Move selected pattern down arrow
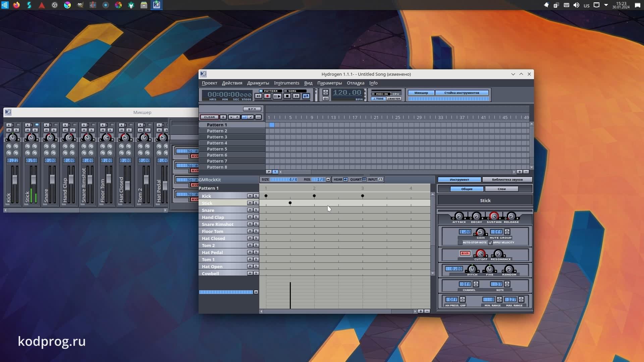 pyautogui.click(x=231, y=117)
